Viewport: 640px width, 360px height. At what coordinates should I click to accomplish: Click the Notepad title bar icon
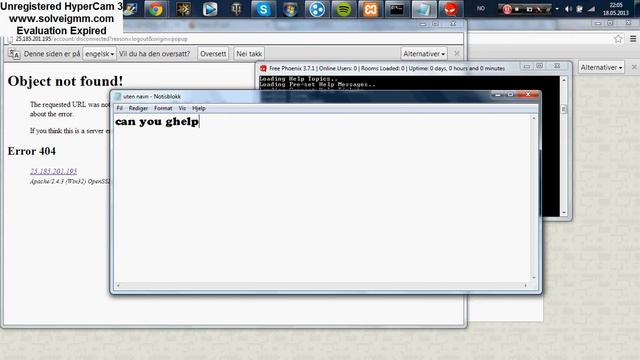(x=118, y=96)
